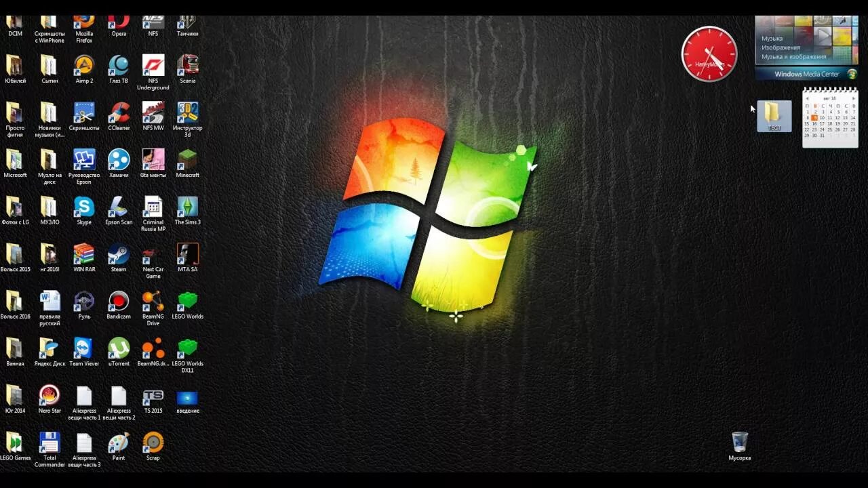Click the Музыка link in Media Center gadget

(x=772, y=39)
